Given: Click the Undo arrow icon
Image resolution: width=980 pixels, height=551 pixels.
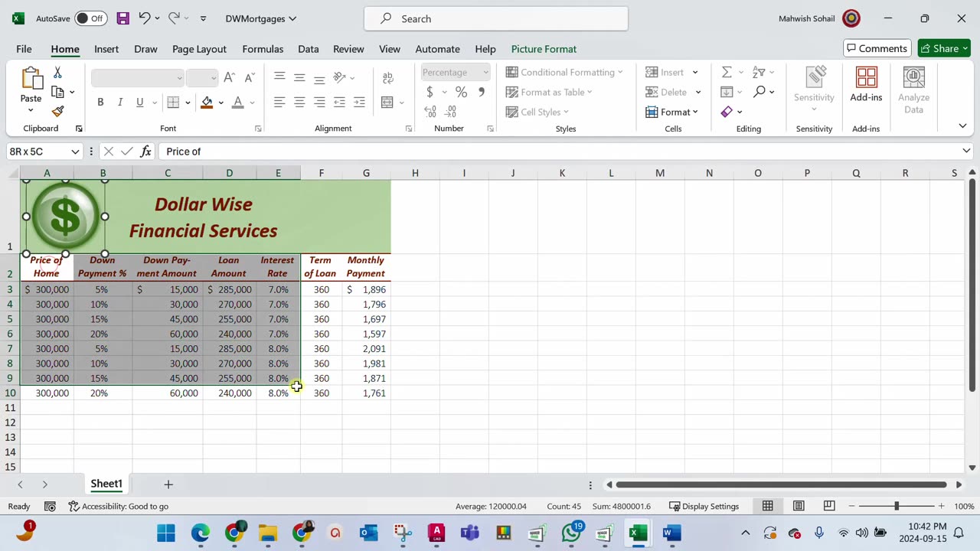Looking at the screenshot, I should tap(144, 18).
